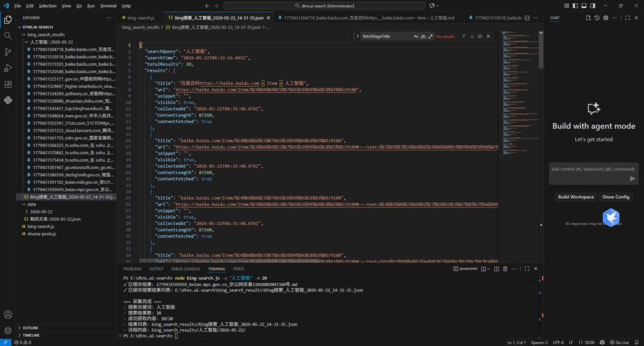Click the Copilot status icon
Screen dimensions: 644x346
602,342
